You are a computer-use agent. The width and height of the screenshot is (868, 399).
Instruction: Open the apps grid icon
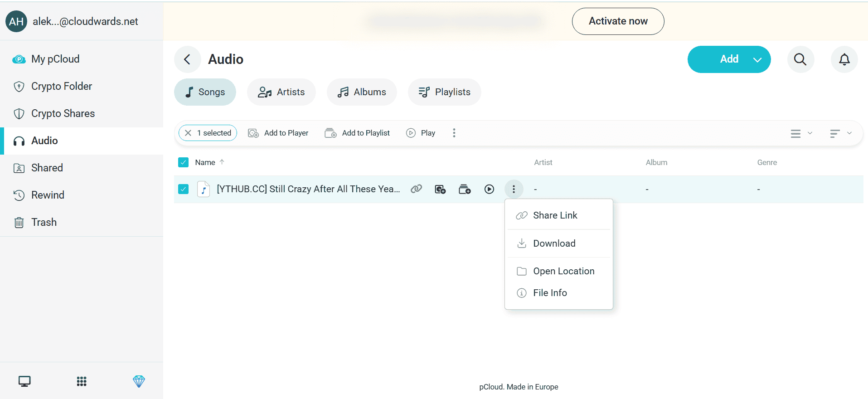[x=82, y=381]
